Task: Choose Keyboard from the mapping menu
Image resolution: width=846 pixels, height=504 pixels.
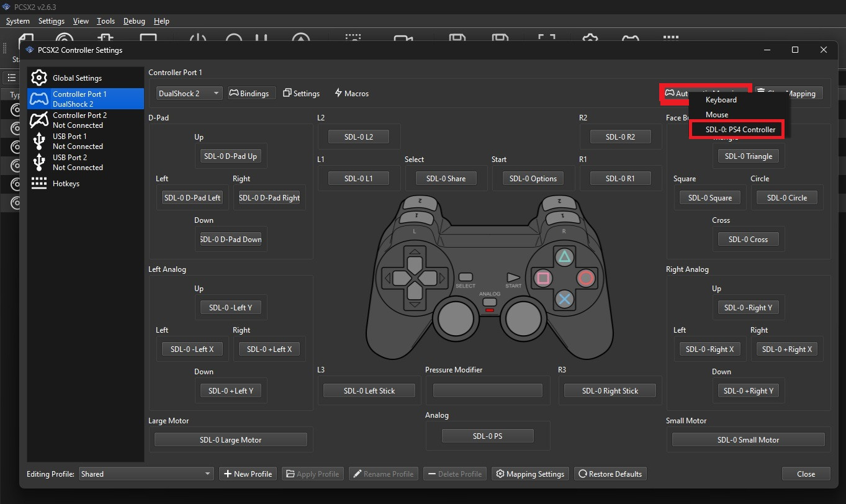Action: pyautogui.click(x=721, y=100)
